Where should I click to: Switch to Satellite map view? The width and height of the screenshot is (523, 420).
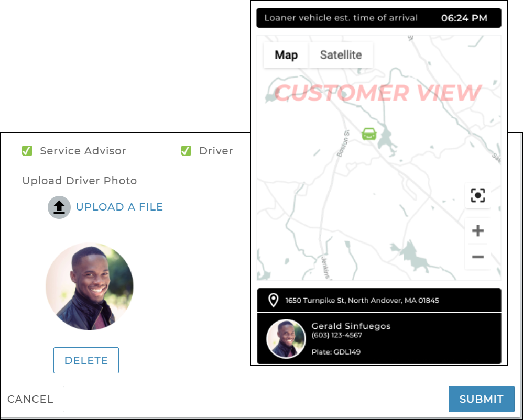[x=341, y=55]
